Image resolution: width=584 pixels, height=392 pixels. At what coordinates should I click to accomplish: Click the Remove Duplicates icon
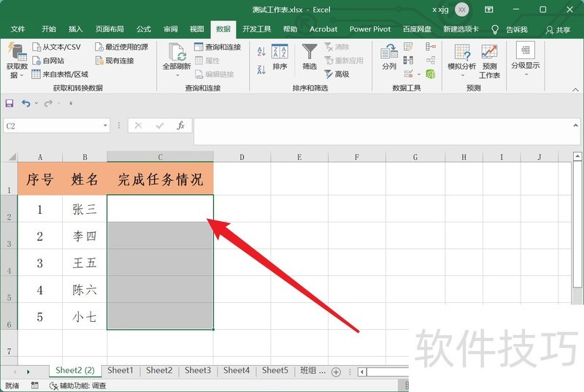point(408,60)
